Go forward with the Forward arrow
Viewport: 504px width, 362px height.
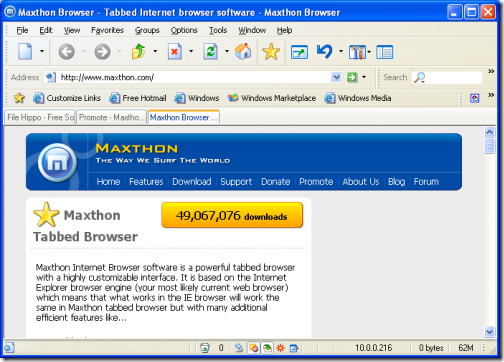tap(102, 52)
